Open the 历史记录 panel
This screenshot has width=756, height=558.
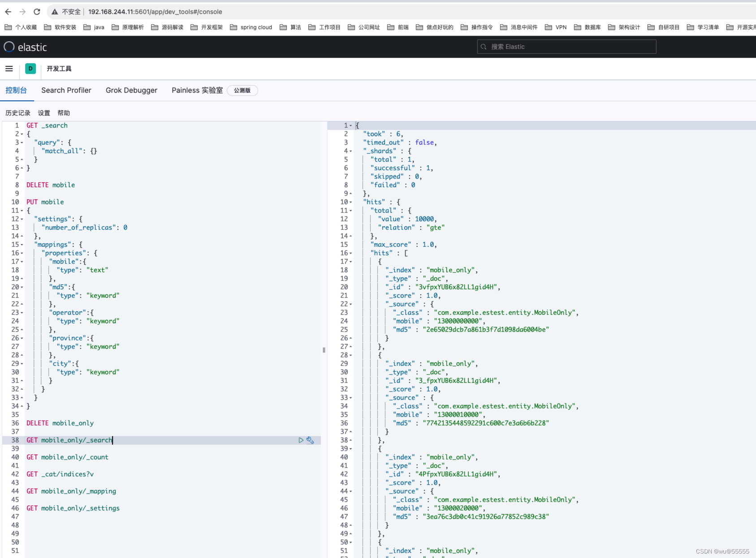[x=17, y=113]
